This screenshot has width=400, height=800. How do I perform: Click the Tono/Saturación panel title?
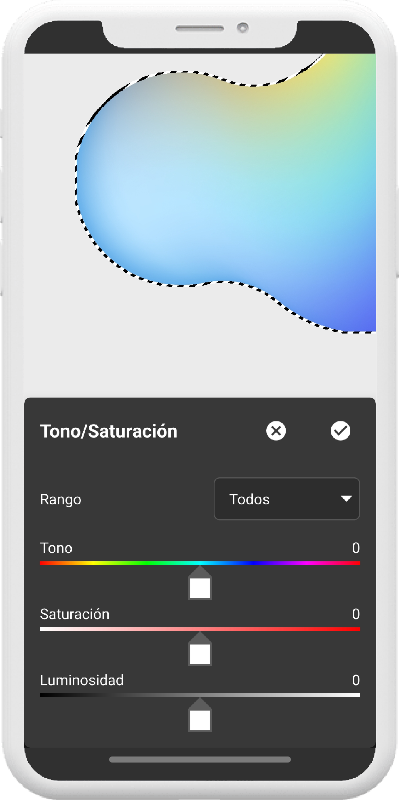pyautogui.click(x=109, y=432)
